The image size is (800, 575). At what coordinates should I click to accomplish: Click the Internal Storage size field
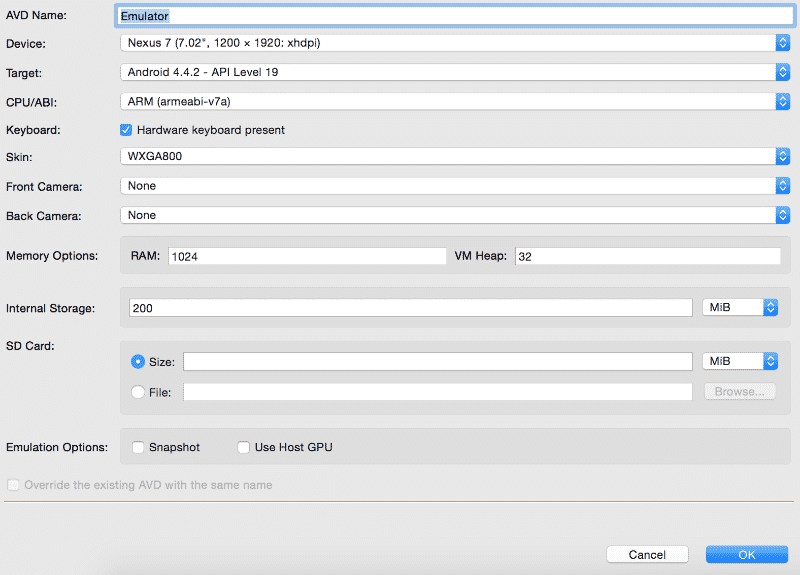point(410,308)
